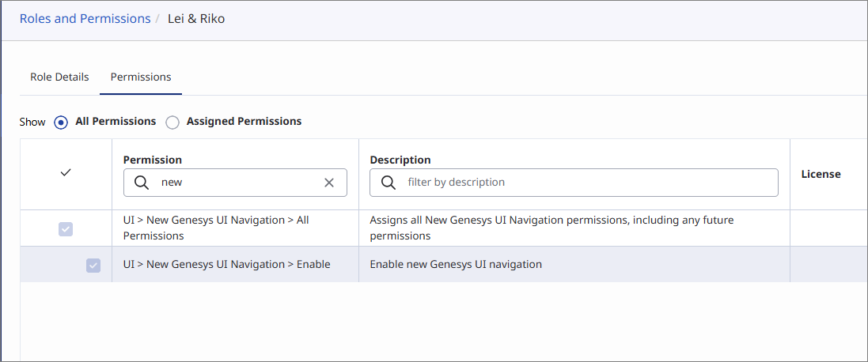Click the Lei & Riko breadcrumb name
The width and height of the screenshot is (868, 362).
(196, 19)
